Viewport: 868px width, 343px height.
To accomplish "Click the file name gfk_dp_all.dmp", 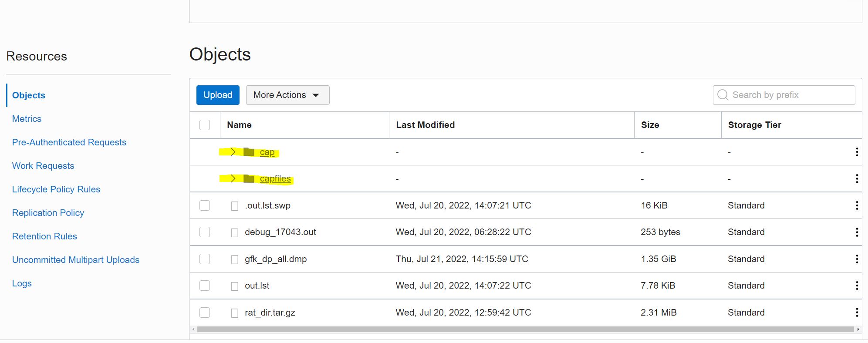I will pyautogui.click(x=276, y=259).
